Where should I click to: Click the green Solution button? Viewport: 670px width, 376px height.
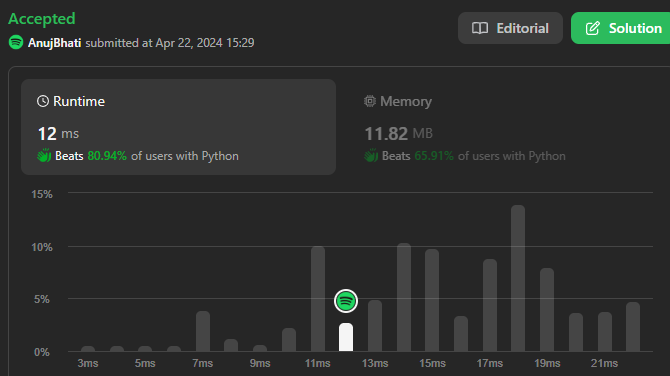point(620,28)
